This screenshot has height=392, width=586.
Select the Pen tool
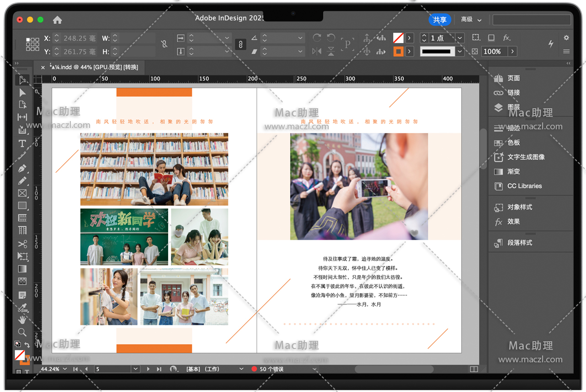[22, 169]
